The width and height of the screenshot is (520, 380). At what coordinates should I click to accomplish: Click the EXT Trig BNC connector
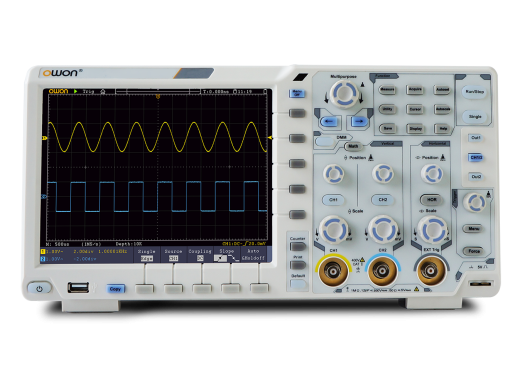pos(431,271)
